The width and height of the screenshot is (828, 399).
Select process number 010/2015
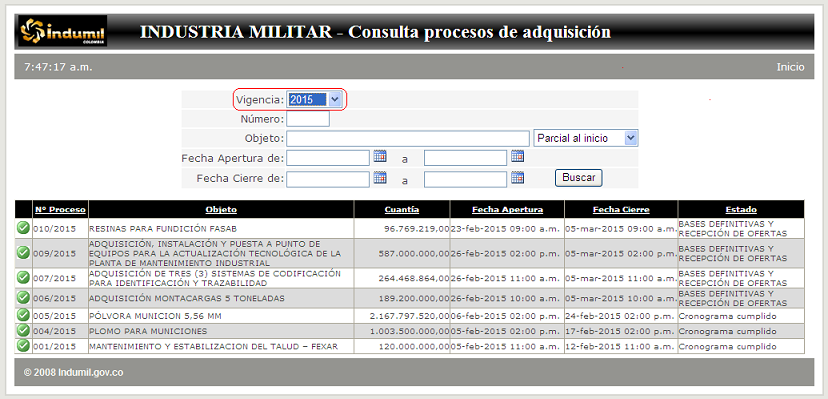tap(55, 229)
